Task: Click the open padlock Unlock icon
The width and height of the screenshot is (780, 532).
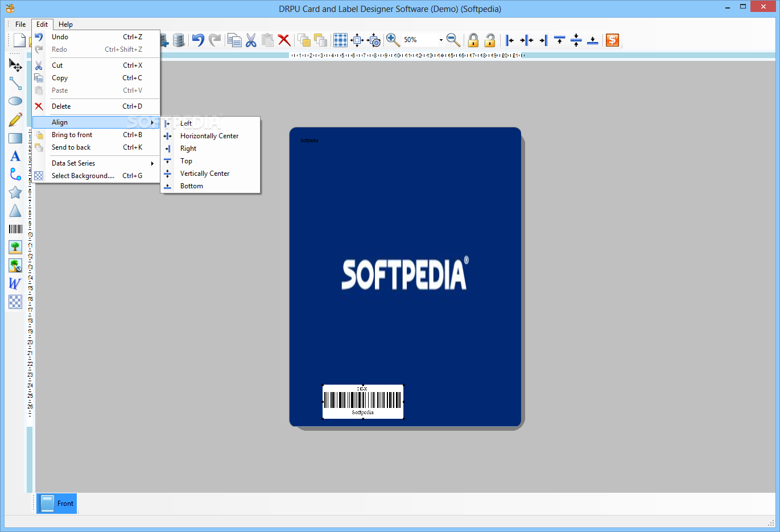Action: coord(490,40)
